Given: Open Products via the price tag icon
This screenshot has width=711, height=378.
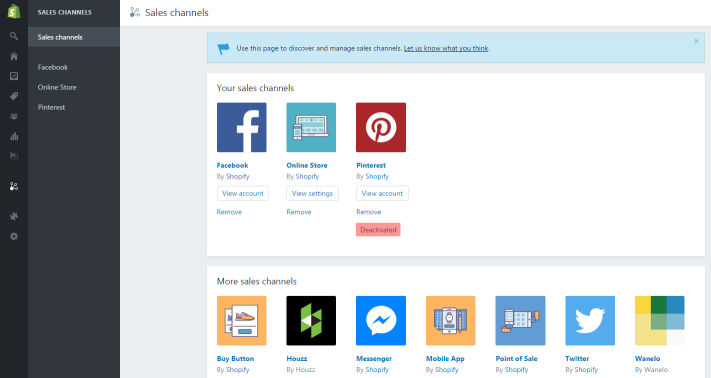Looking at the screenshot, I should click(14, 96).
